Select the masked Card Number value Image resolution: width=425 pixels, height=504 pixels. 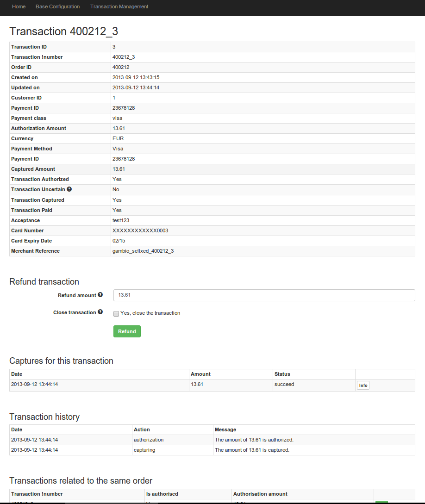pyautogui.click(x=140, y=230)
